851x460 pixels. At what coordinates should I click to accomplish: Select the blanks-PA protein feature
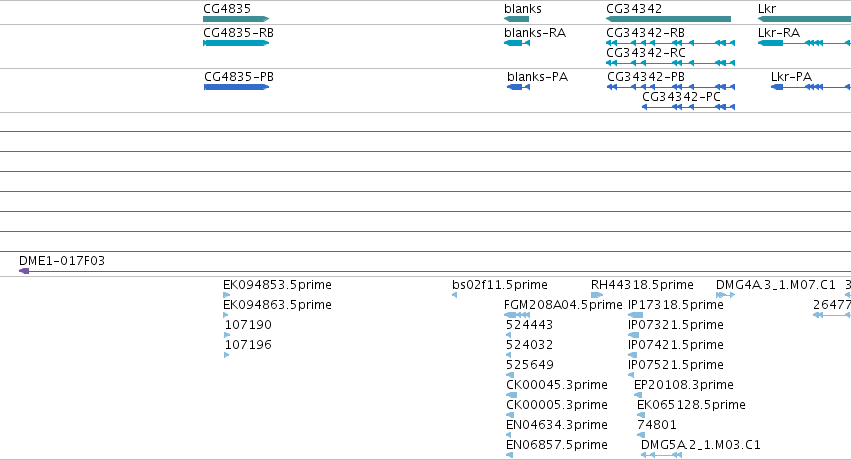[518, 87]
